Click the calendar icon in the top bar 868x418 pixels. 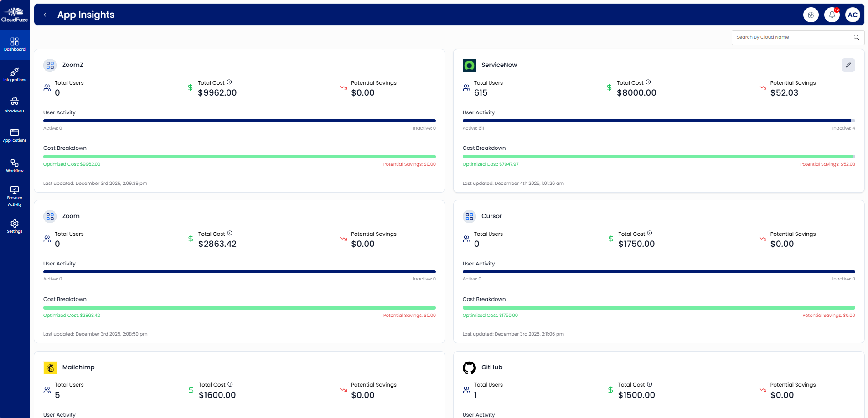coord(811,15)
